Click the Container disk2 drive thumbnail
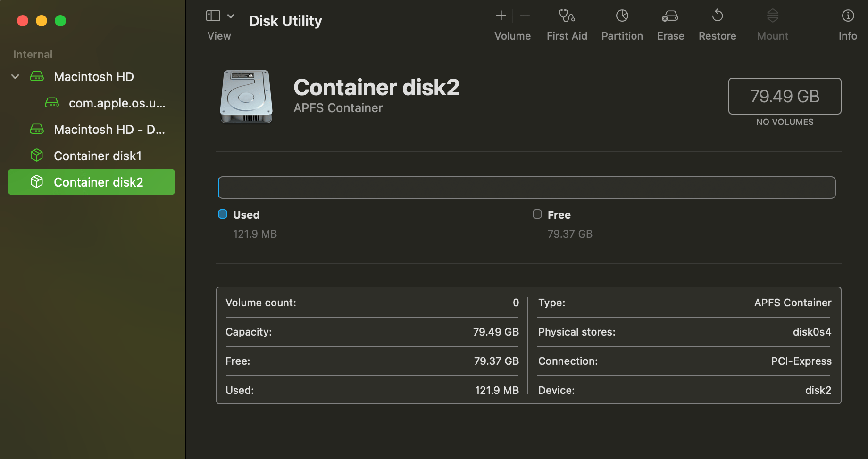The height and width of the screenshot is (459, 868). pos(245,97)
